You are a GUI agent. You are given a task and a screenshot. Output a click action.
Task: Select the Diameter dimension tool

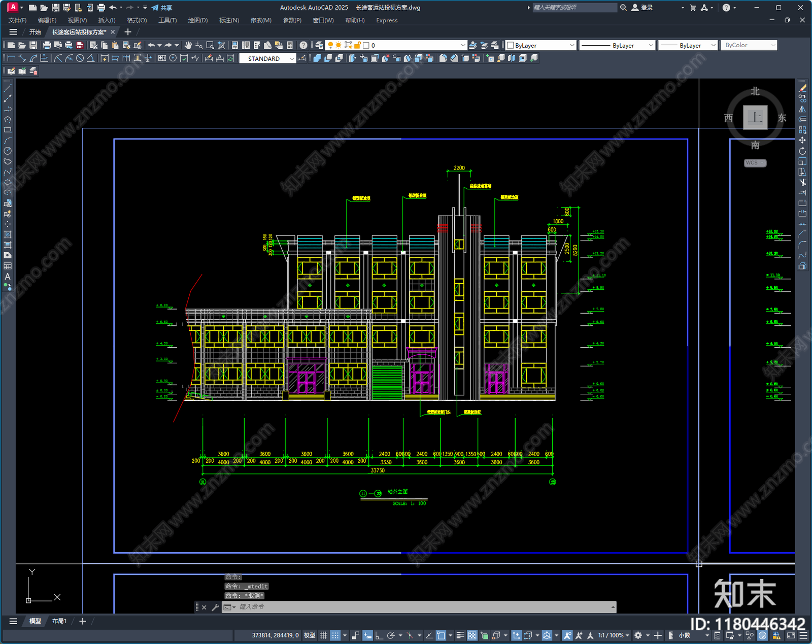(x=80, y=58)
